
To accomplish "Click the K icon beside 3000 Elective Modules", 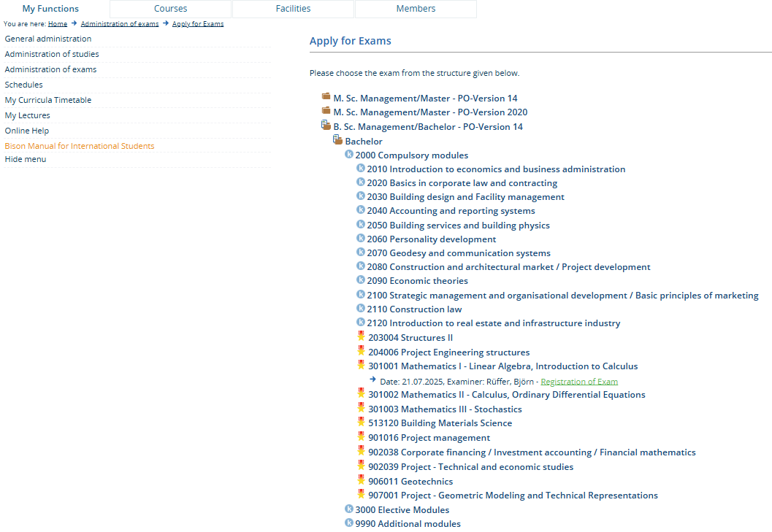I will pyautogui.click(x=349, y=509).
